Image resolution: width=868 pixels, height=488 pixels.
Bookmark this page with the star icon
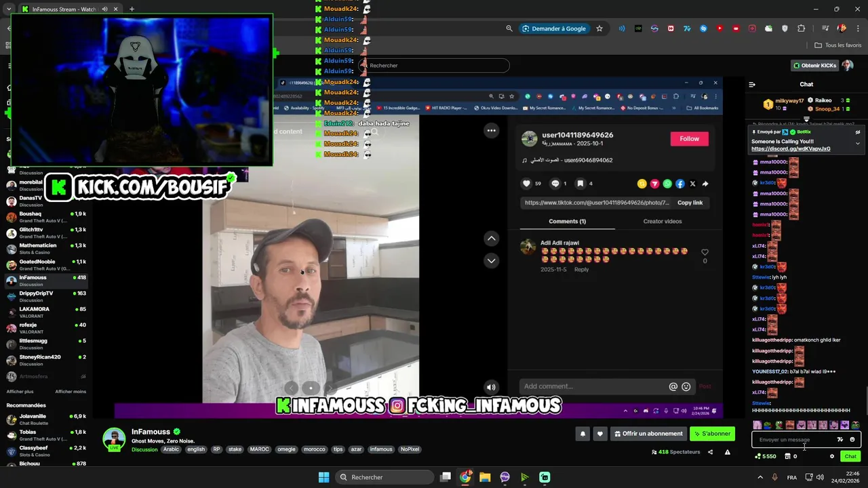[599, 28]
